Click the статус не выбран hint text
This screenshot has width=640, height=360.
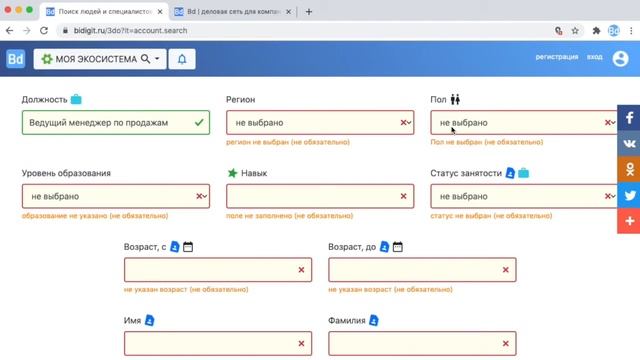click(491, 216)
